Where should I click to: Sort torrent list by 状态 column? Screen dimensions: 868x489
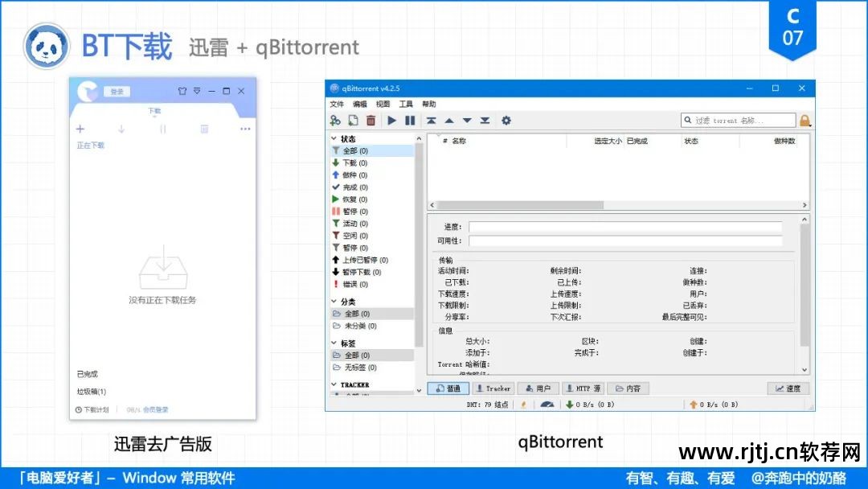point(691,142)
